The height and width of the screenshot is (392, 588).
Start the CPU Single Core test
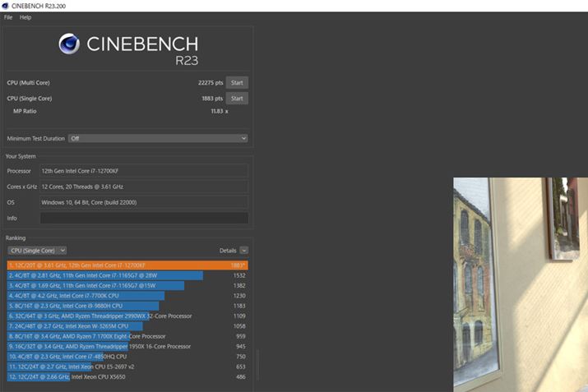(237, 99)
